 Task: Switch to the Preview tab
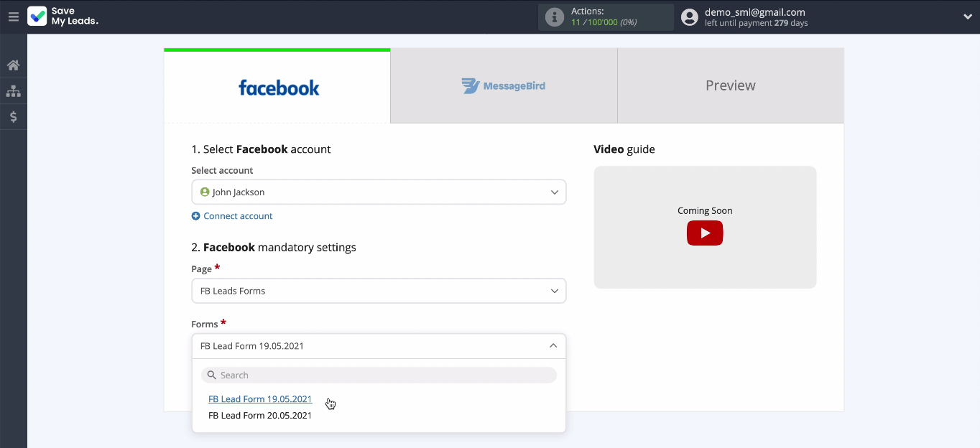click(731, 86)
